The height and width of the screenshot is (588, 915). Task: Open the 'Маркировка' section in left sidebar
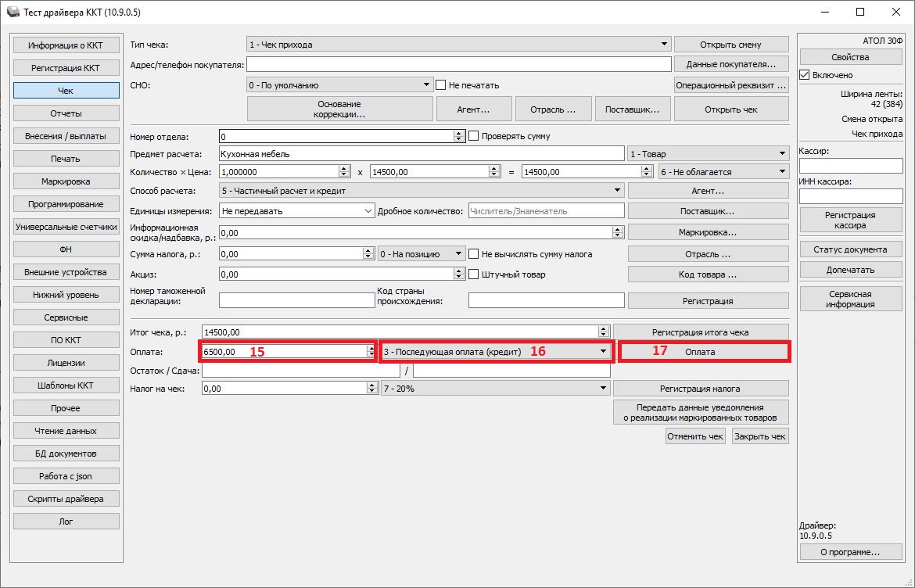click(x=66, y=181)
